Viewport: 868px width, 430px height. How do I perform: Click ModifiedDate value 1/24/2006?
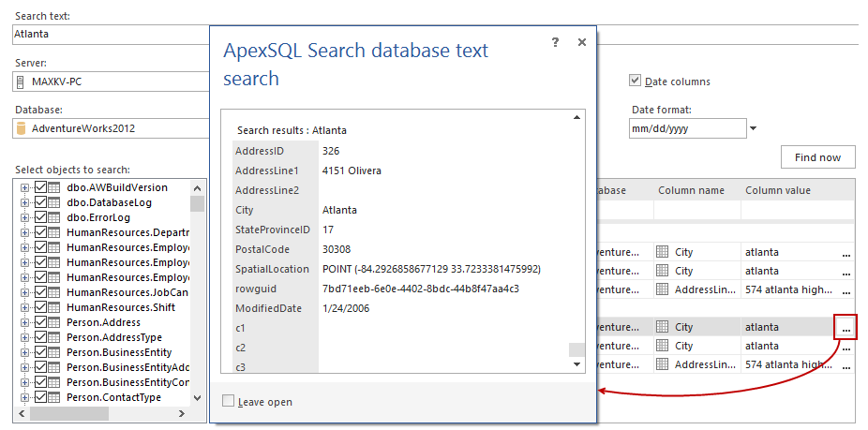(x=346, y=308)
